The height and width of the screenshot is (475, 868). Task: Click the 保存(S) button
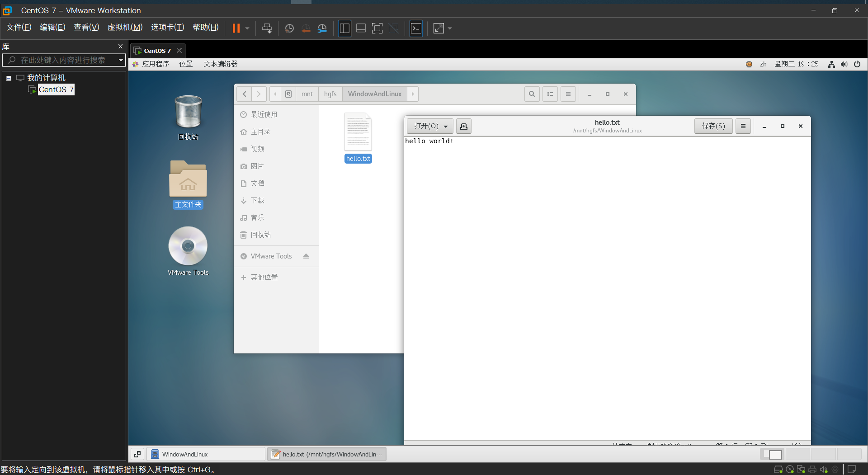pos(713,126)
